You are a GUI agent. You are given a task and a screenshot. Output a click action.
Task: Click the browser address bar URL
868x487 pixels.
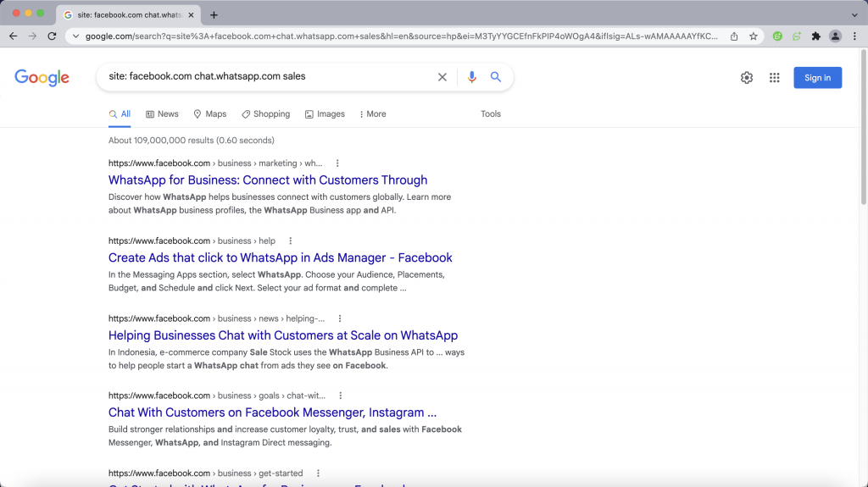click(401, 36)
